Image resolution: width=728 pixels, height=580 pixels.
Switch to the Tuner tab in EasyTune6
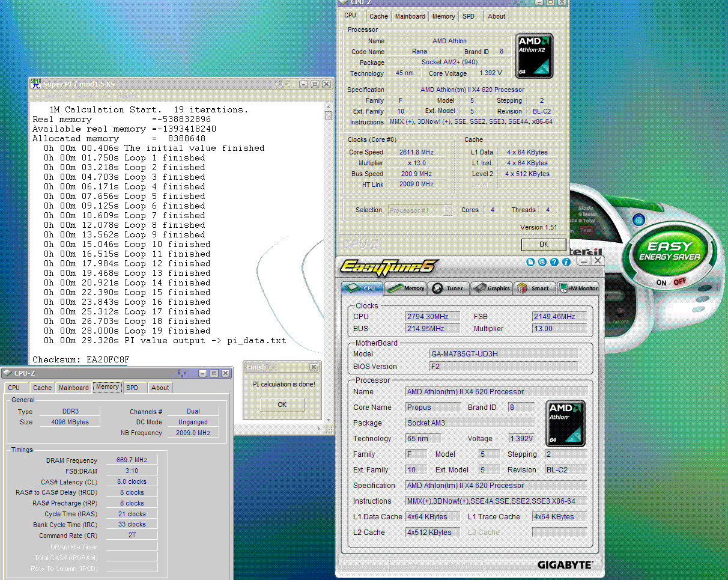pyautogui.click(x=449, y=288)
